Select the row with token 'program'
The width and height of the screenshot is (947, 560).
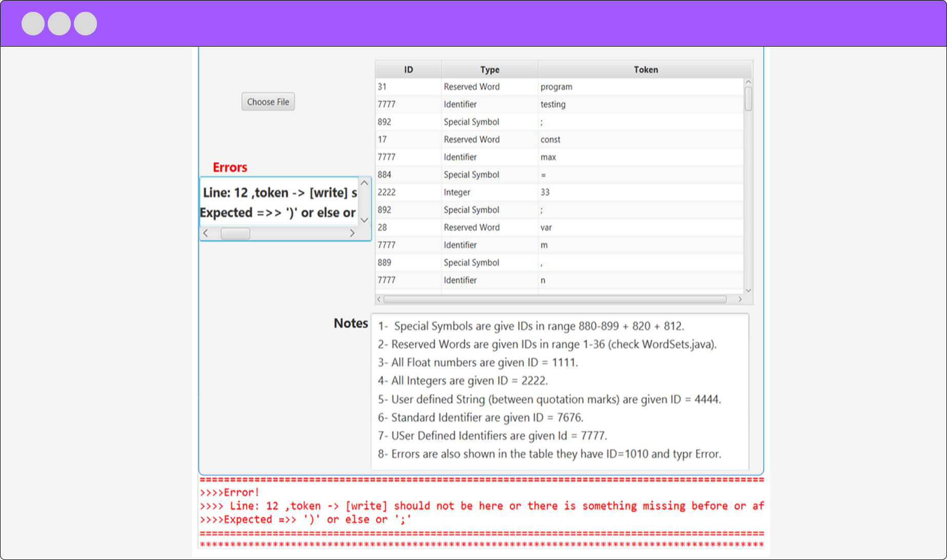click(x=559, y=87)
